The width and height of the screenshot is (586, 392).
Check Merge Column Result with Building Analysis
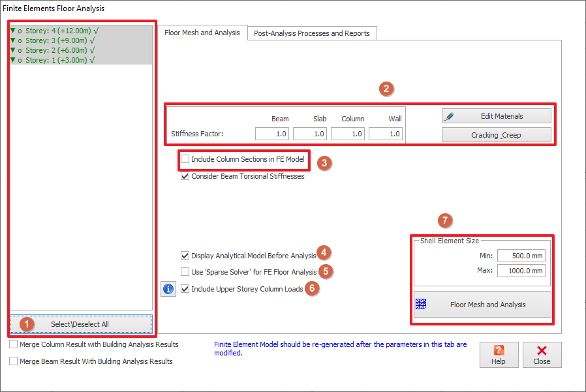pyautogui.click(x=14, y=344)
